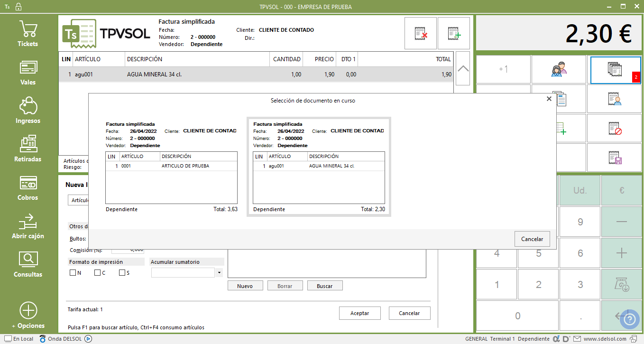Open + Opciones menu
This screenshot has width=644, height=344.
tap(28, 316)
